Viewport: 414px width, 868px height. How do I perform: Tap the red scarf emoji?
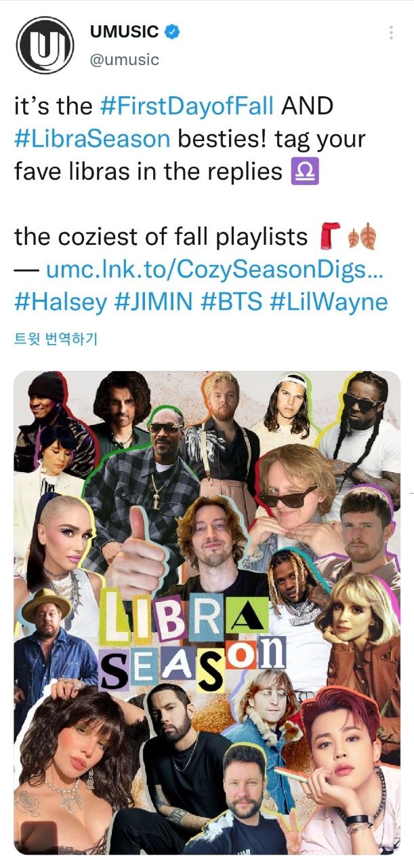(331, 237)
